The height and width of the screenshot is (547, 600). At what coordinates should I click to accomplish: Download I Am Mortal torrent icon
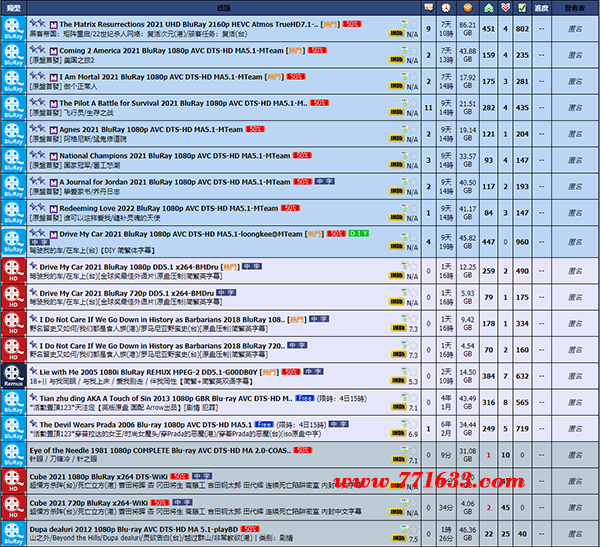point(404,76)
